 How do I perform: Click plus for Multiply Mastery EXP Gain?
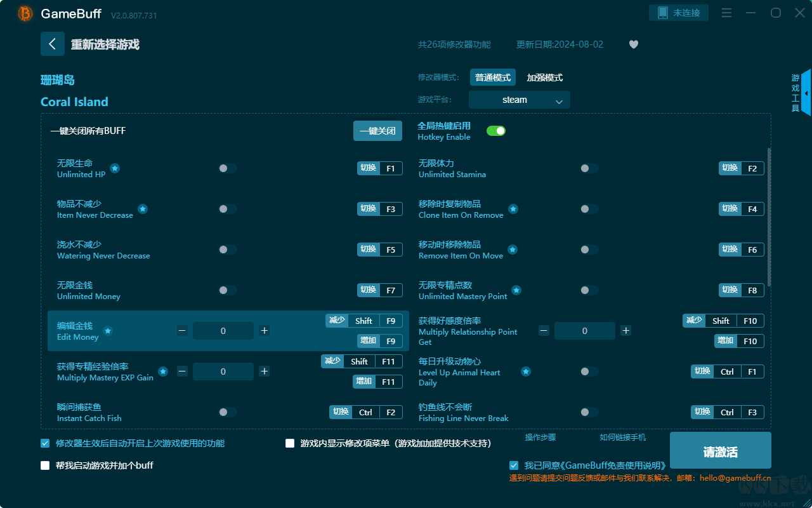(x=265, y=371)
